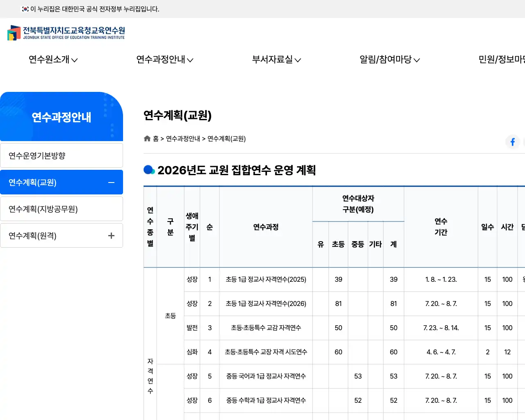Collapse the 연수계획(교원) sidebar item
The width and height of the screenshot is (525, 420).
click(x=111, y=182)
